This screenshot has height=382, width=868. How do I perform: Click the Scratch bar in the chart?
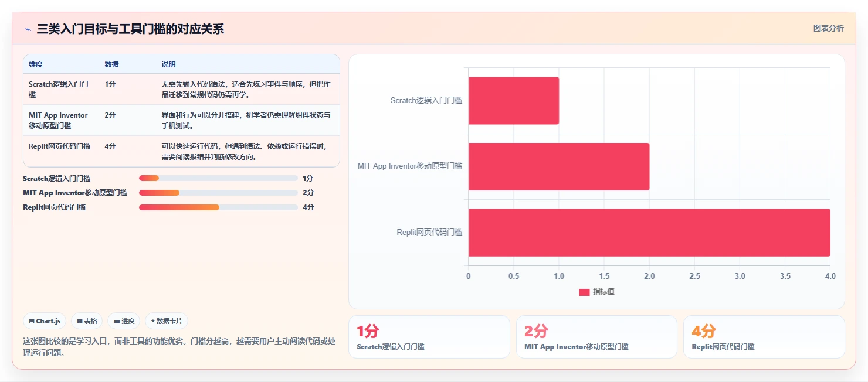[513, 101]
